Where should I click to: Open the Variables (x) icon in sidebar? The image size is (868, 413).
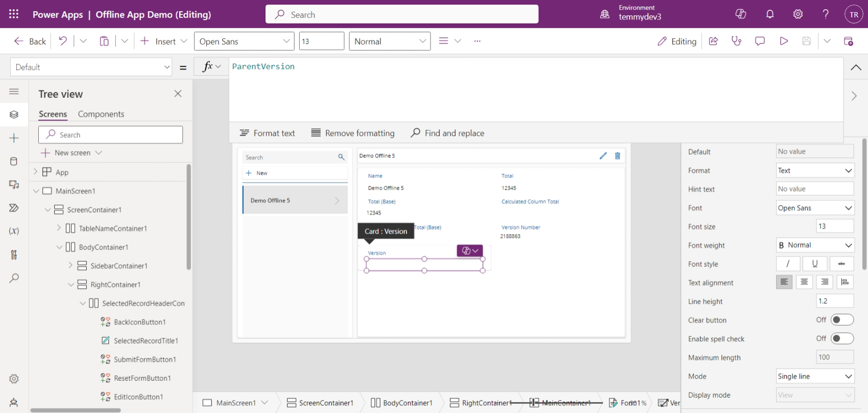pyautogui.click(x=14, y=231)
